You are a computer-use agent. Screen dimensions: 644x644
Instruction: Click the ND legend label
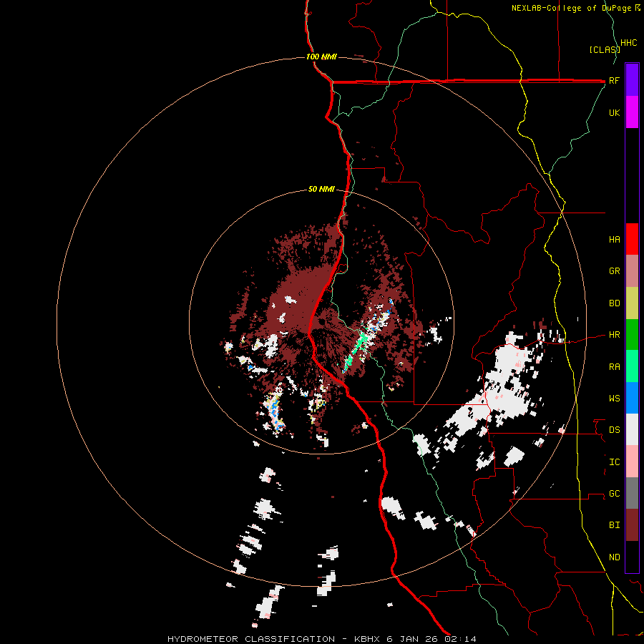click(x=614, y=557)
